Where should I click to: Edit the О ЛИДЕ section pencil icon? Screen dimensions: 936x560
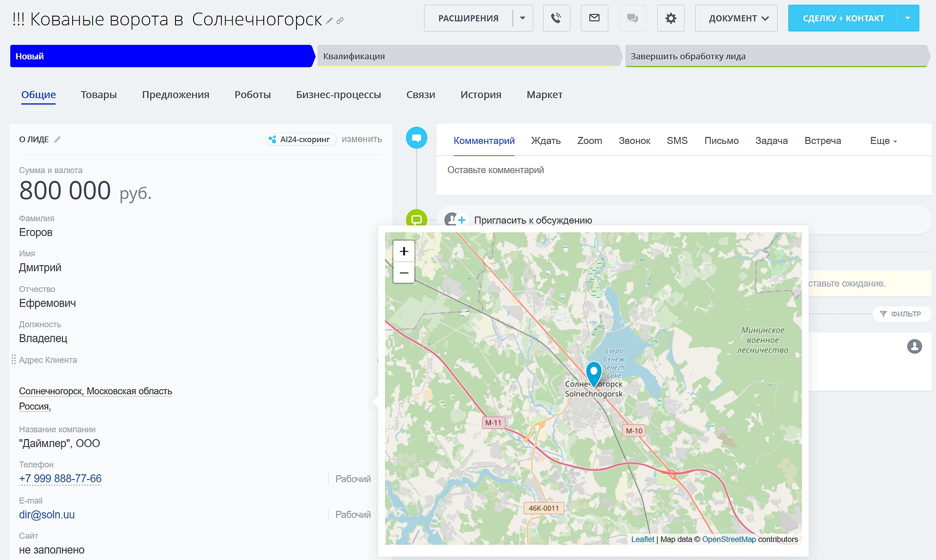[58, 139]
